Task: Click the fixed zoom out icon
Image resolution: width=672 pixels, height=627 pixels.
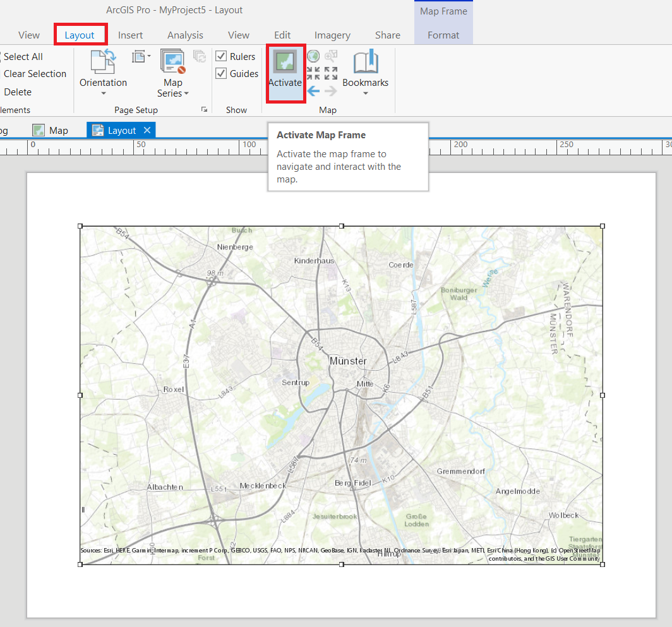Action: click(331, 73)
